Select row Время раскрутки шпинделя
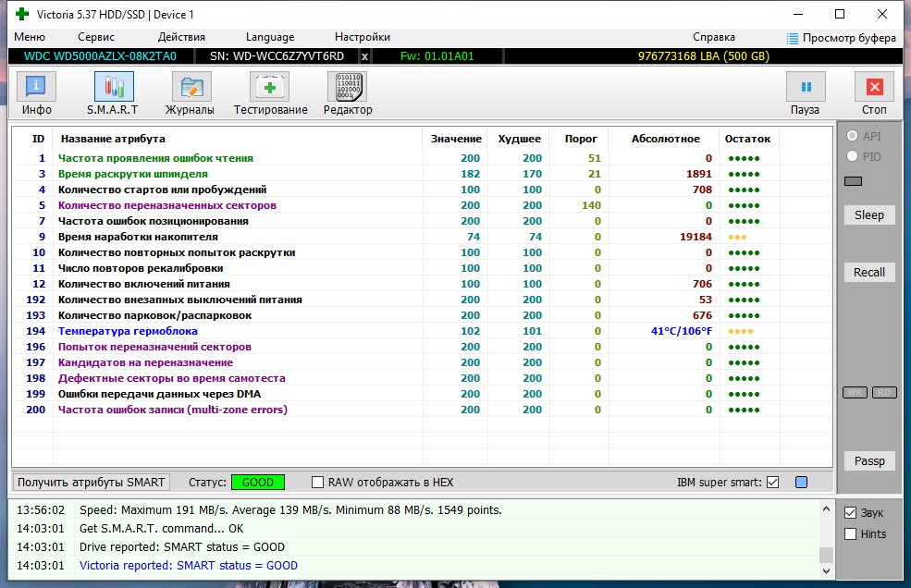 423,174
